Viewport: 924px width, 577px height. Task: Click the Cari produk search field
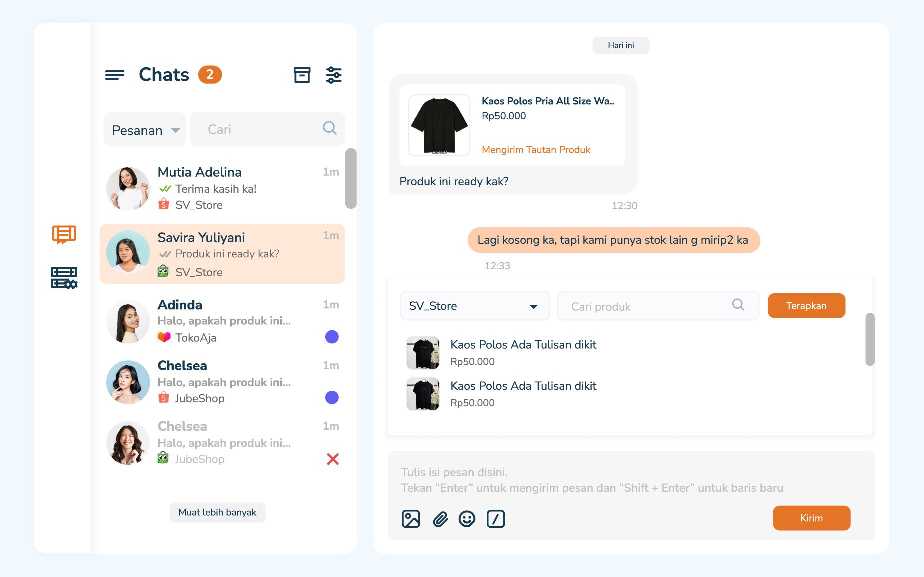click(650, 306)
